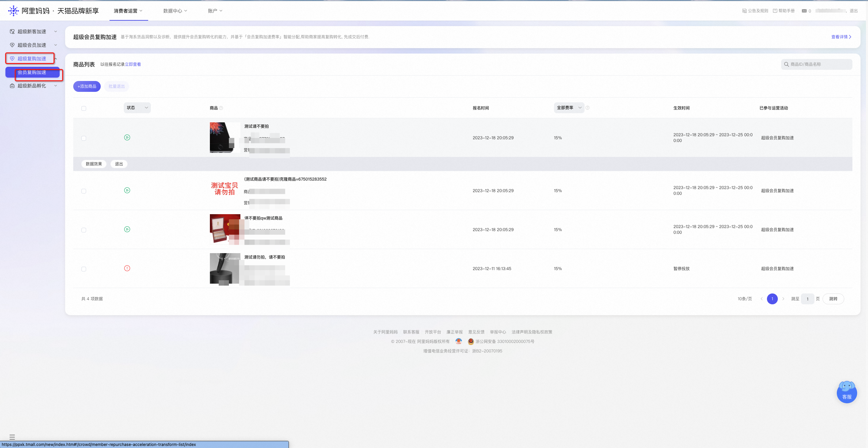Toggle the select-all checkbox in table header
This screenshot has width=868, height=448.
coord(84,108)
